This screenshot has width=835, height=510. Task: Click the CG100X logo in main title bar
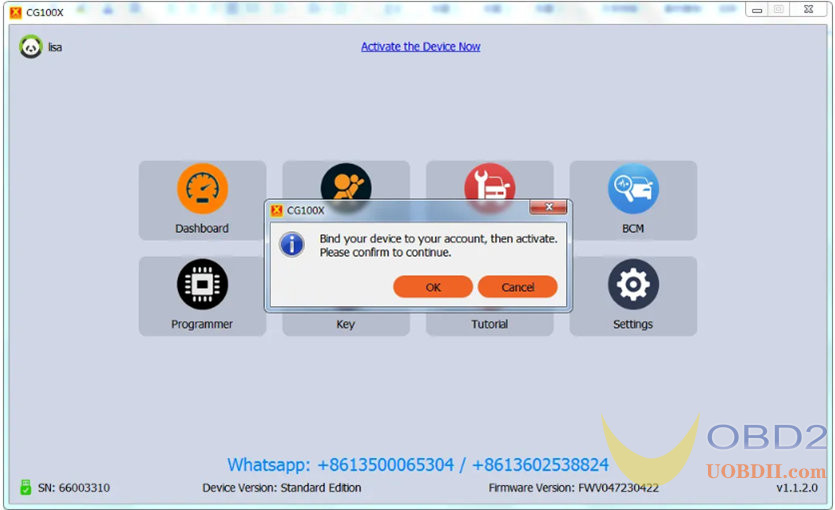(15, 11)
